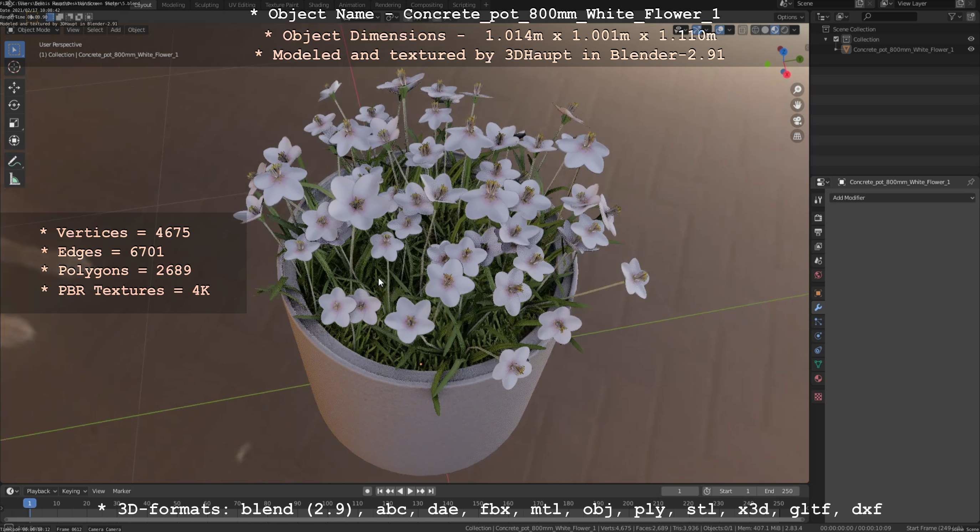Open the Sculpting workspace tab

pos(206,5)
